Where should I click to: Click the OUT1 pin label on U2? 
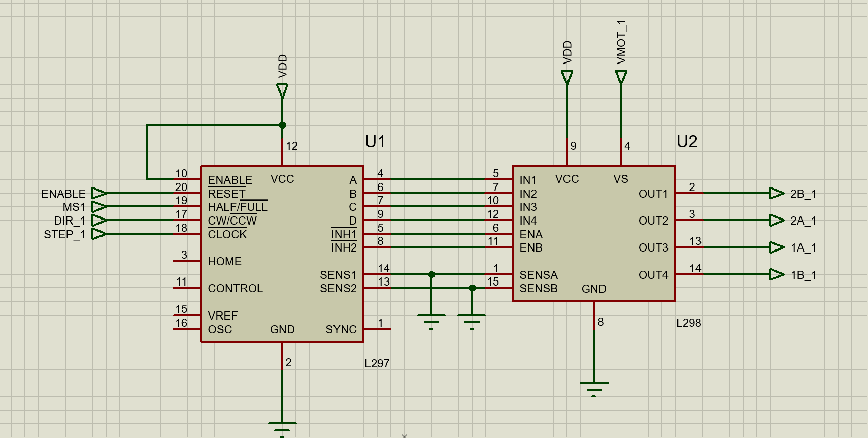point(653,194)
